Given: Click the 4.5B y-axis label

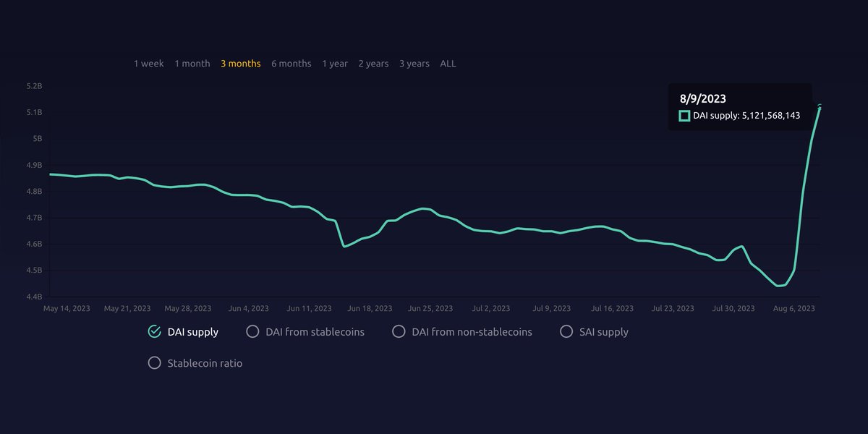Looking at the screenshot, I should [x=35, y=271].
